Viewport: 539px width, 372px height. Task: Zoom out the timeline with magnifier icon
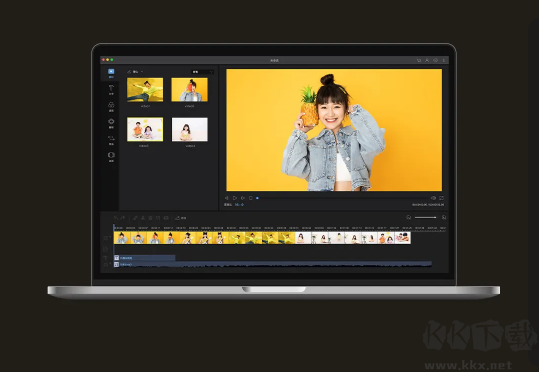(409, 217)
